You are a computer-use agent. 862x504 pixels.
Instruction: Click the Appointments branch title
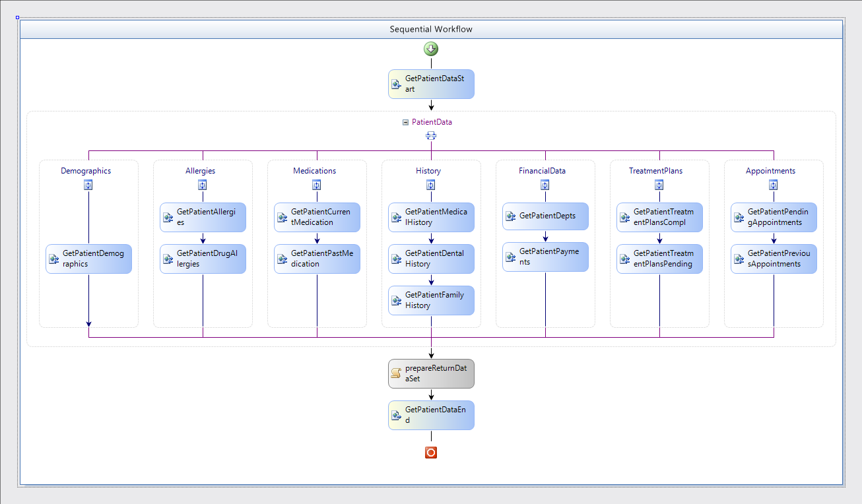tap(770, 171)
